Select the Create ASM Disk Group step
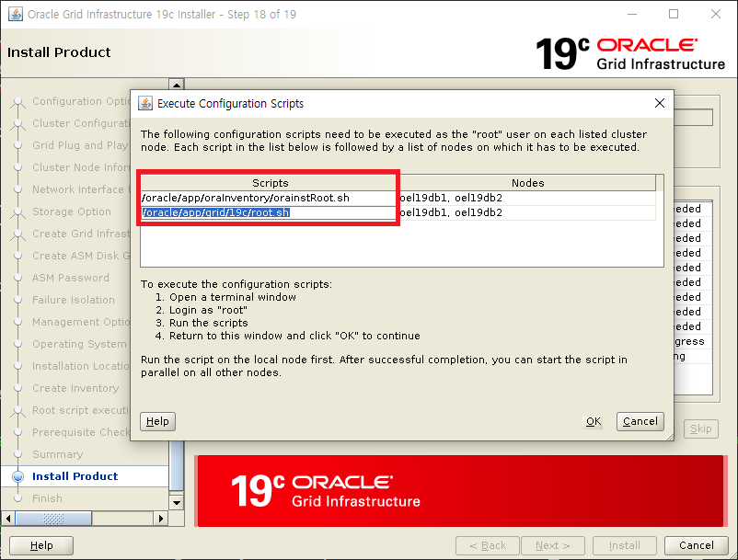 (x=80, y=256)
